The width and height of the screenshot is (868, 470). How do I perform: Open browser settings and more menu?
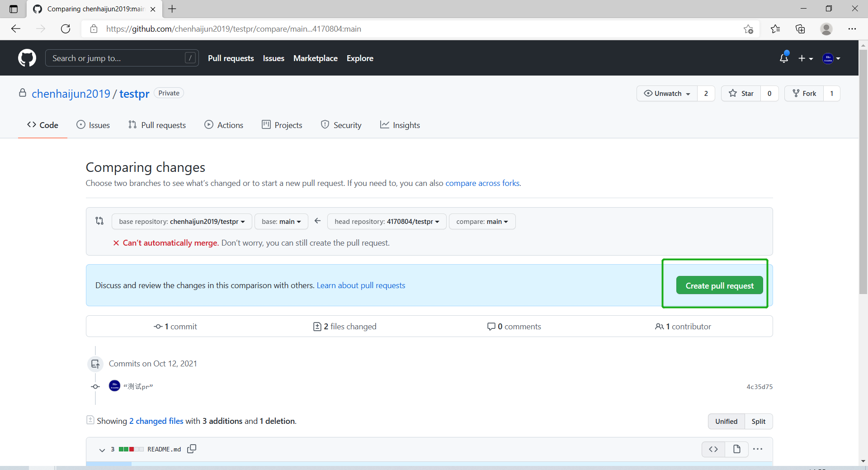click(x=852, y=29)
